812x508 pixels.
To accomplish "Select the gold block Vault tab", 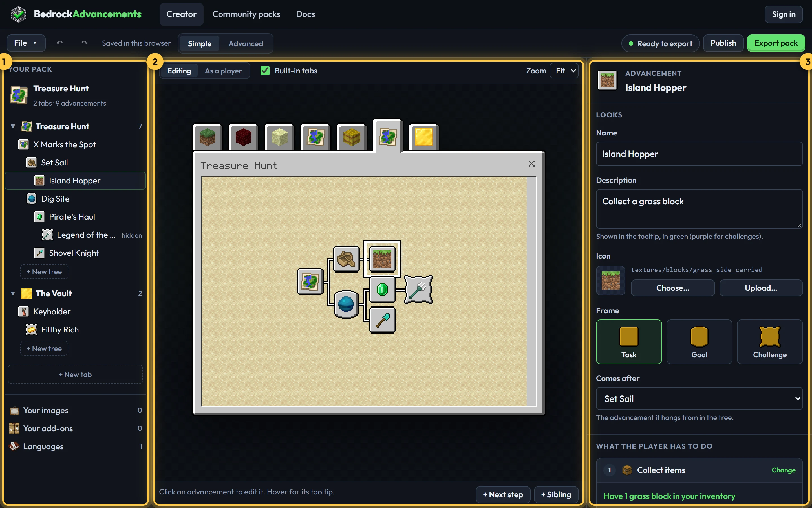I will (424, 137).
